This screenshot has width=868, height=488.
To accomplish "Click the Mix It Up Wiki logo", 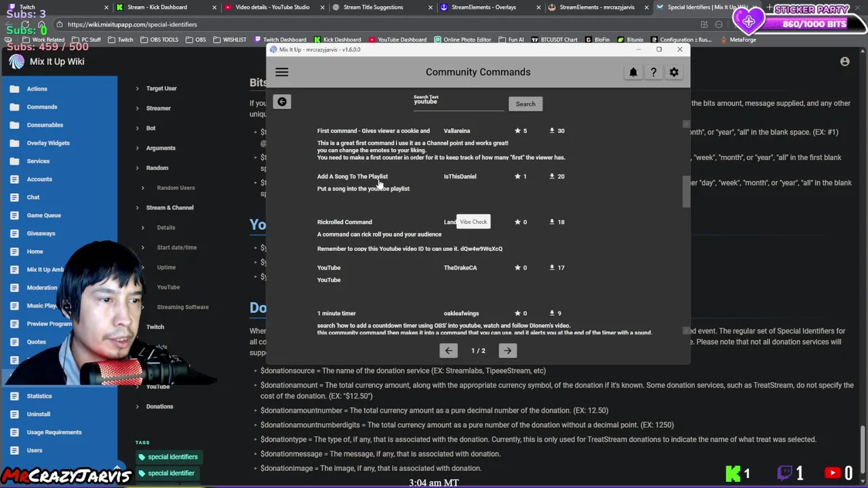I will click(17, 62).
